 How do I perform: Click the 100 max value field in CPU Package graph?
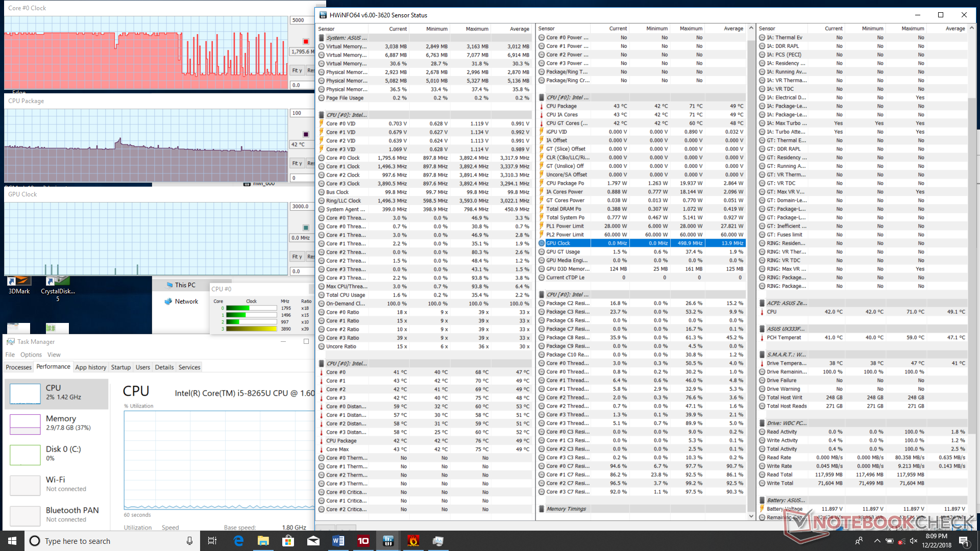coord(302,113)
